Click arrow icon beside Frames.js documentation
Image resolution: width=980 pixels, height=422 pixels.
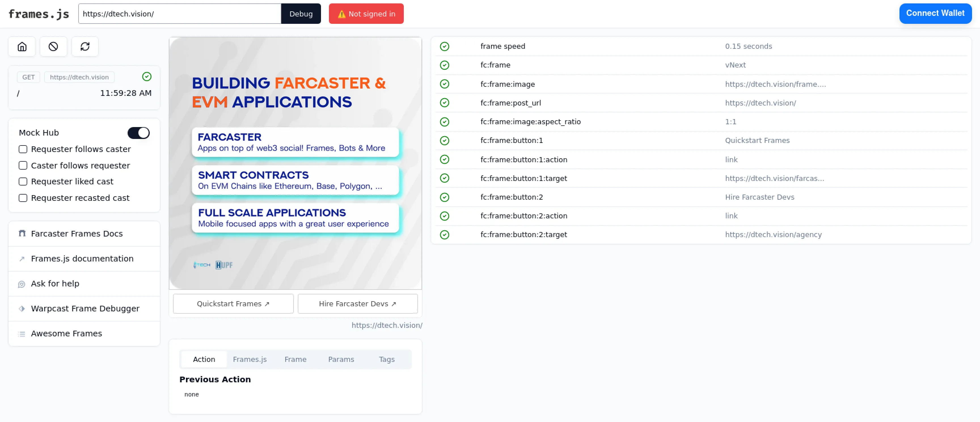tap(22, 259)
